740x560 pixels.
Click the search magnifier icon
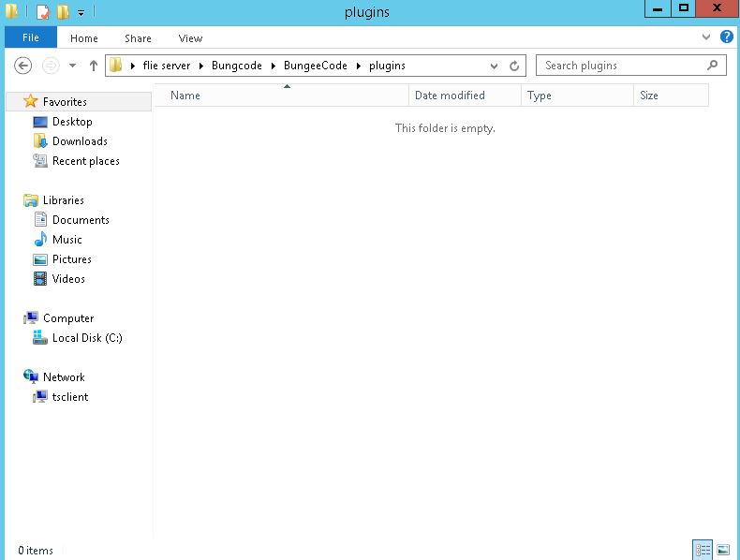pos(713,66)
